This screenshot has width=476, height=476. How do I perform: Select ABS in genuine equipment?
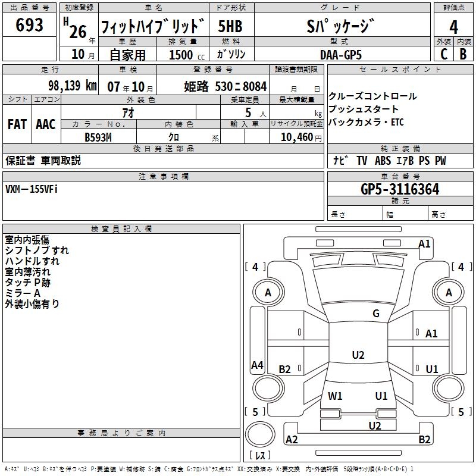[383, 161]
